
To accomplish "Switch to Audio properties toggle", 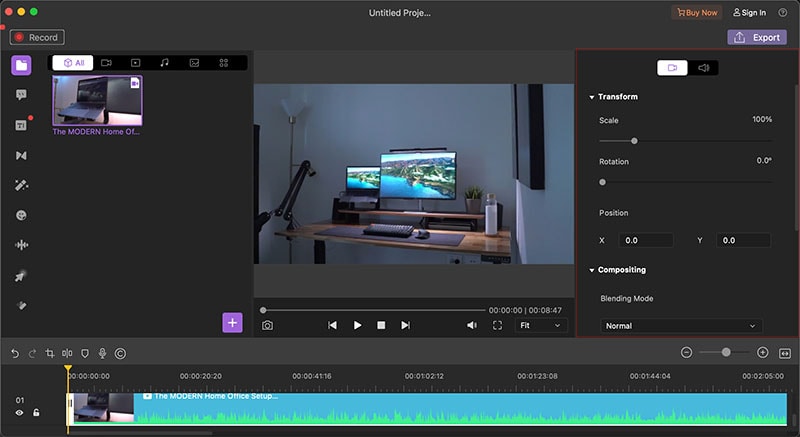I will tap(703, 68).
